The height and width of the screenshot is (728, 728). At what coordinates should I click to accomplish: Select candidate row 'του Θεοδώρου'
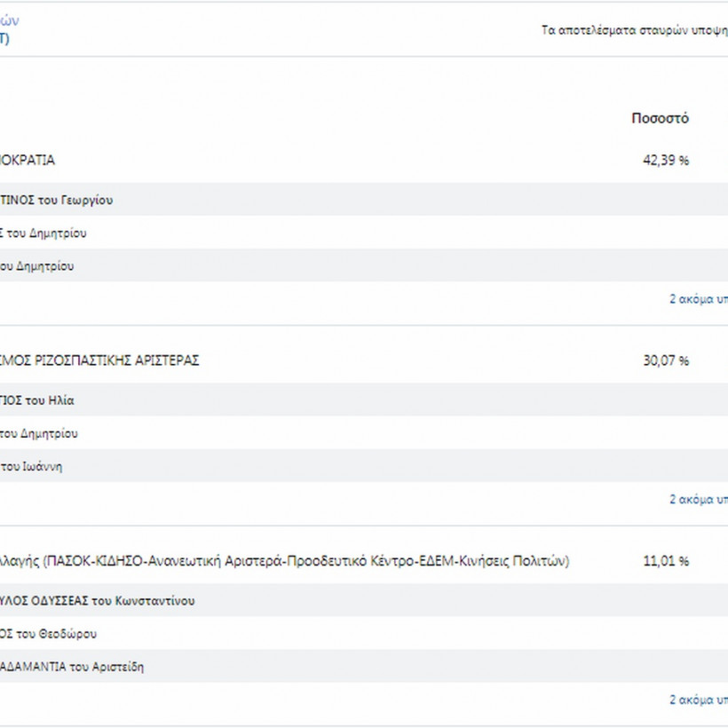point(49,634)
